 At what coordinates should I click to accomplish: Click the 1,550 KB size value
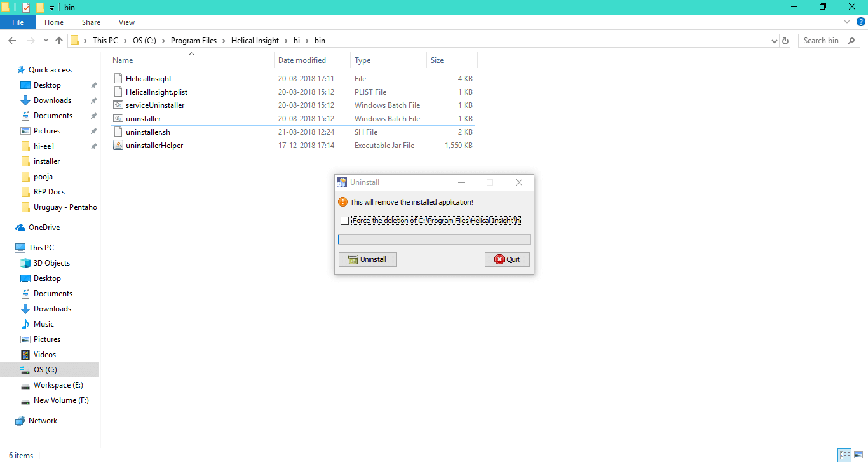coord(459,146)
